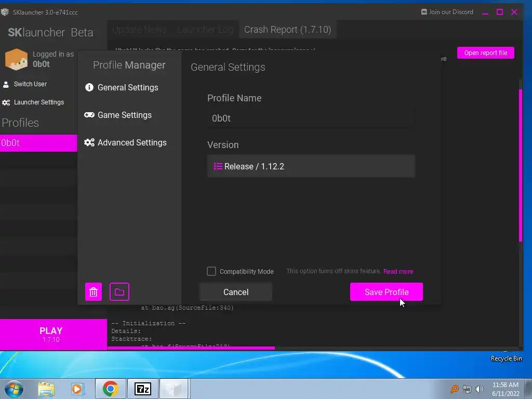Click the 'Compatibility Mode' label
This screenshot has width=532, height=399.
(x=247, y=271)
